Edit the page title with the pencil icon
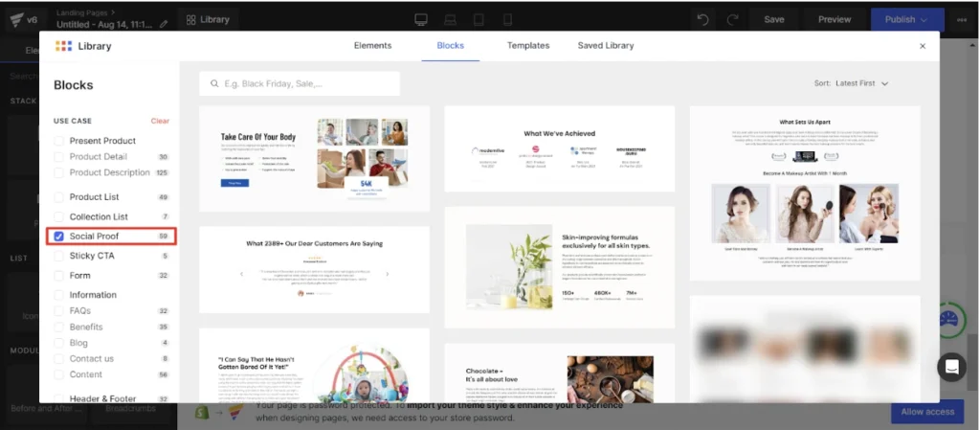Image resolution: width=980 pixels, height=430 pixels. tap(164, 24)
